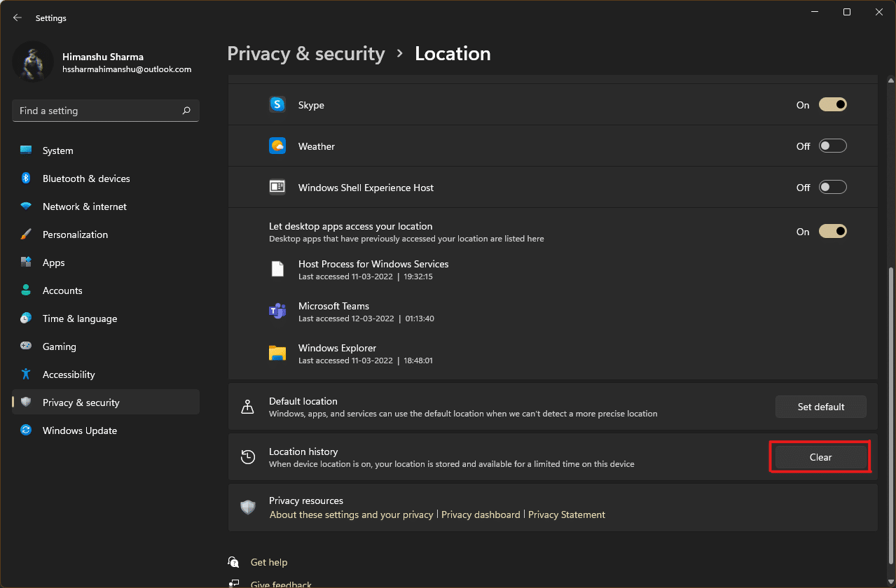Click the Windows Update sync icon

pyautogui.click(x=26, y=430)
